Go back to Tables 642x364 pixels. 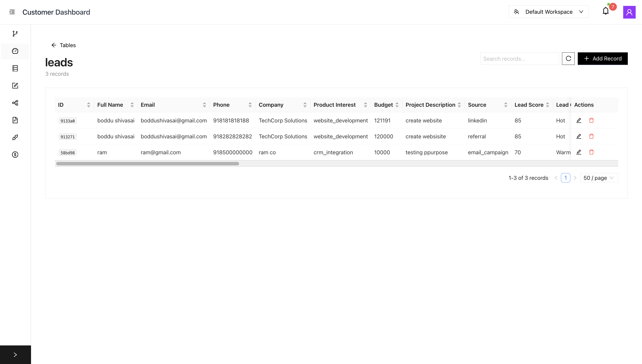point(63,45)
